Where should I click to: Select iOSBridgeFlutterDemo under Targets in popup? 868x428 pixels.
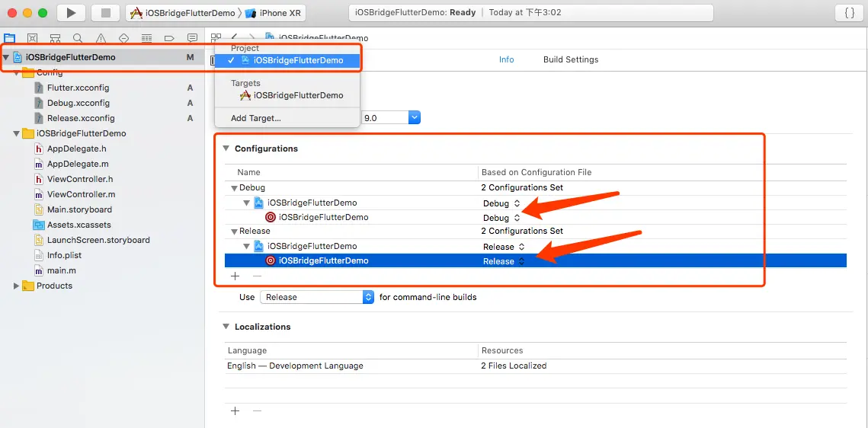(x=288, y=95)
